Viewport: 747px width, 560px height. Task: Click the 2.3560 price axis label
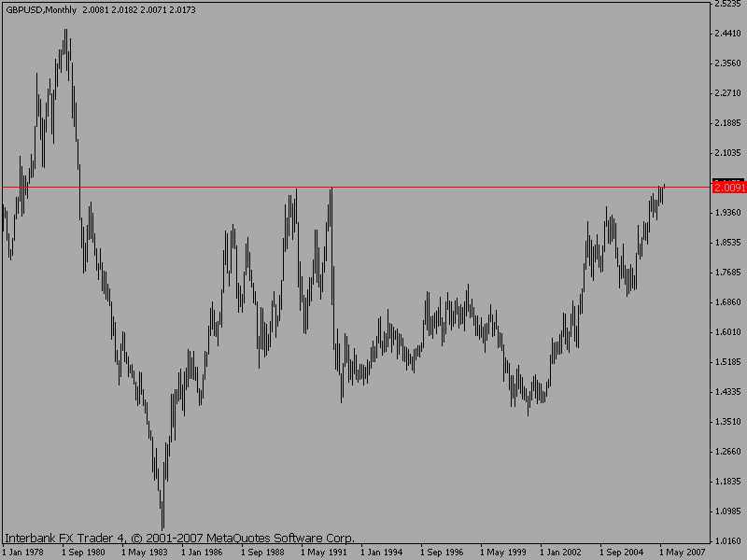coord(727,63)
